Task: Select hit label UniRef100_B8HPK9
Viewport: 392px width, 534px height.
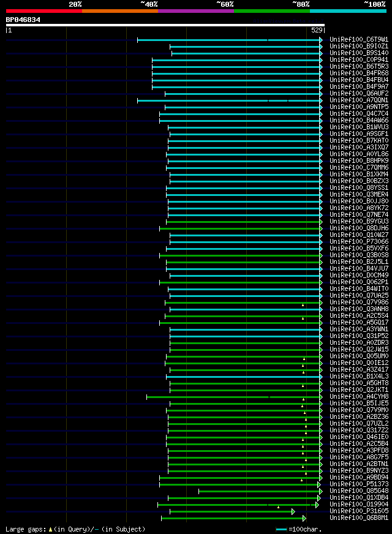Action: point(359,160)
